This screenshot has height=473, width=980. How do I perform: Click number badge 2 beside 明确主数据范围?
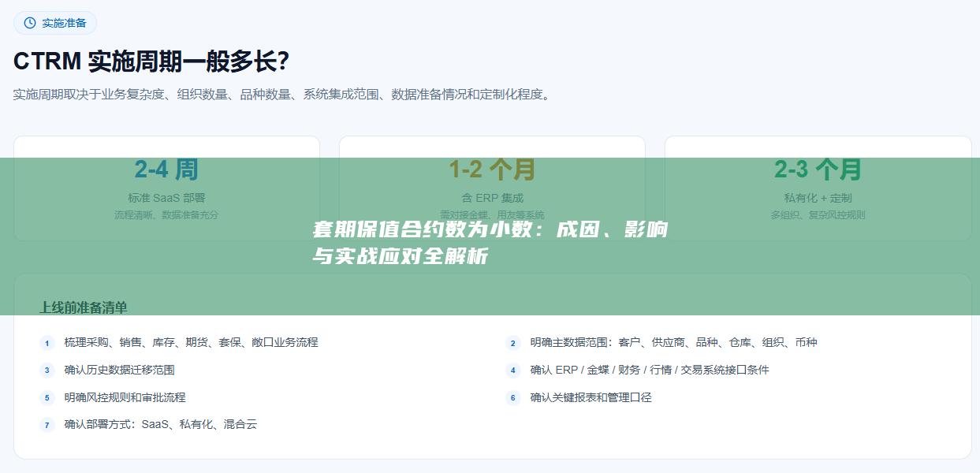[x=513, y=343]
